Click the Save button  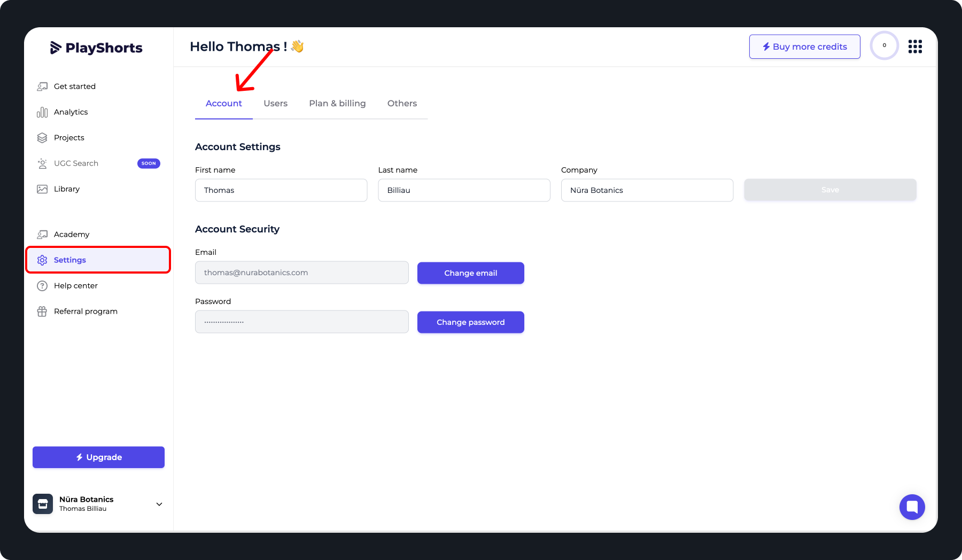[831, 190]
